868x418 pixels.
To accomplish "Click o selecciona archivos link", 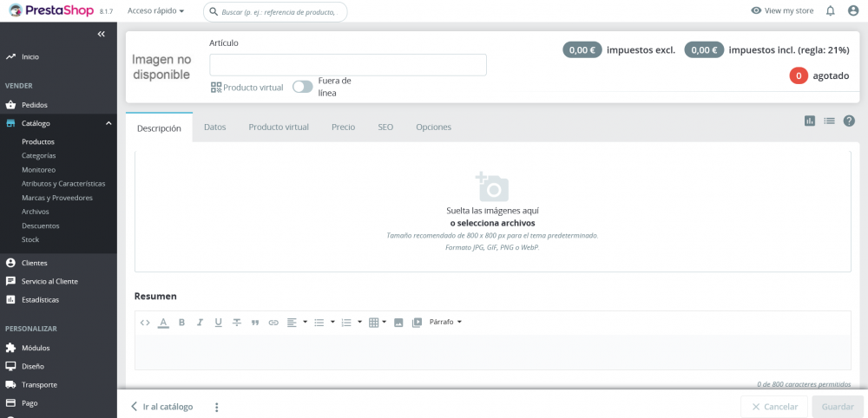I will (x=492, y=224).
